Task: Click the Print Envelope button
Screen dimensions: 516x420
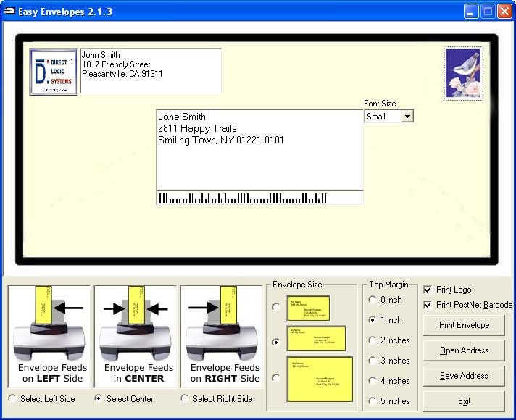Action: [464, 325]
